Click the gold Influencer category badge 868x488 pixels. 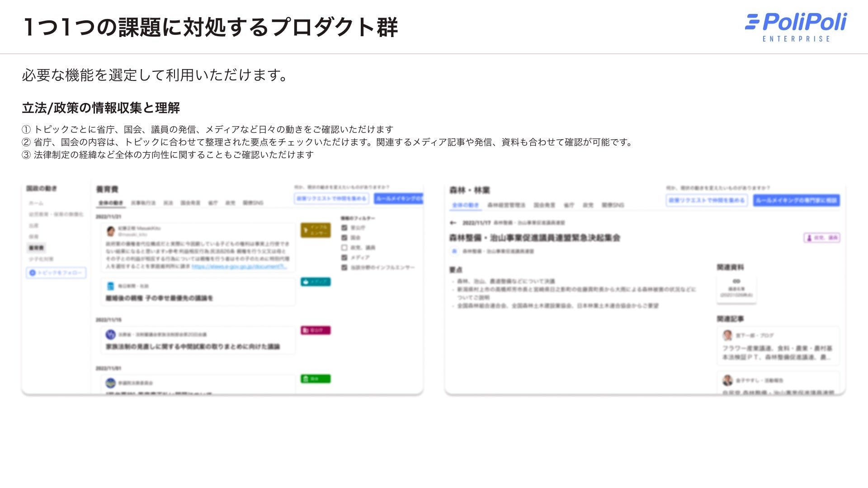click(316, 230)
